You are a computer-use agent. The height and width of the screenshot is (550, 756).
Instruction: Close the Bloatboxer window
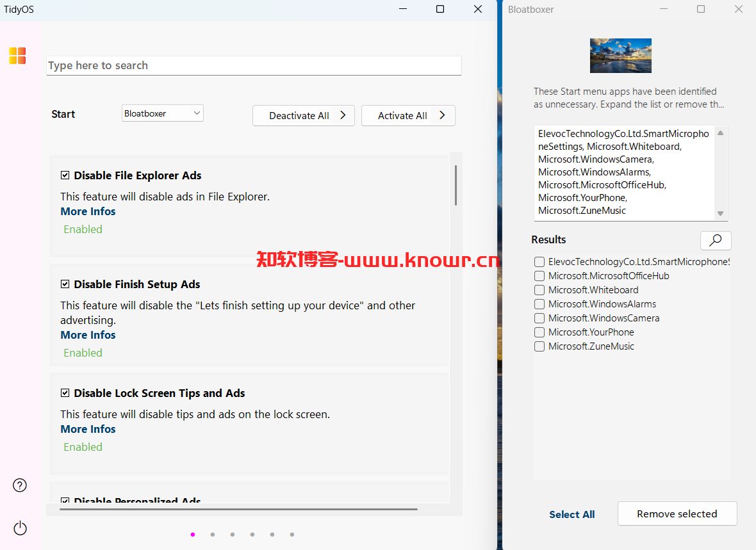[x=739, y=9]
